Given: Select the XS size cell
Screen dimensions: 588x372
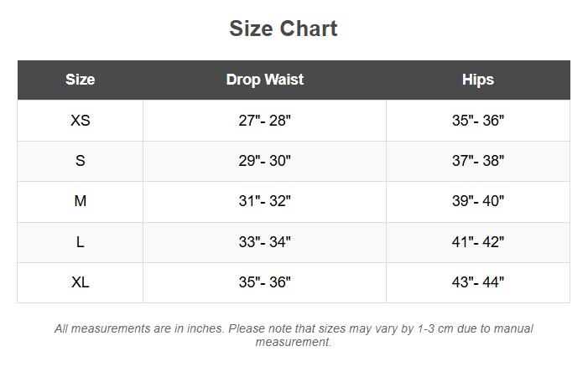Looking at the screenshot, I should point(81,121).
